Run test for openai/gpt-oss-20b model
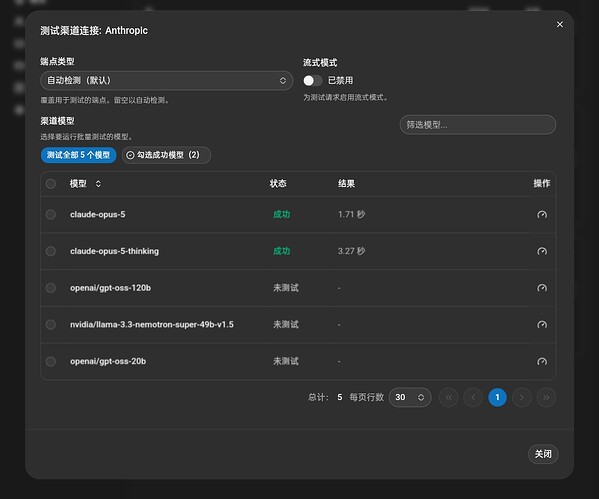 pos(542,361)
